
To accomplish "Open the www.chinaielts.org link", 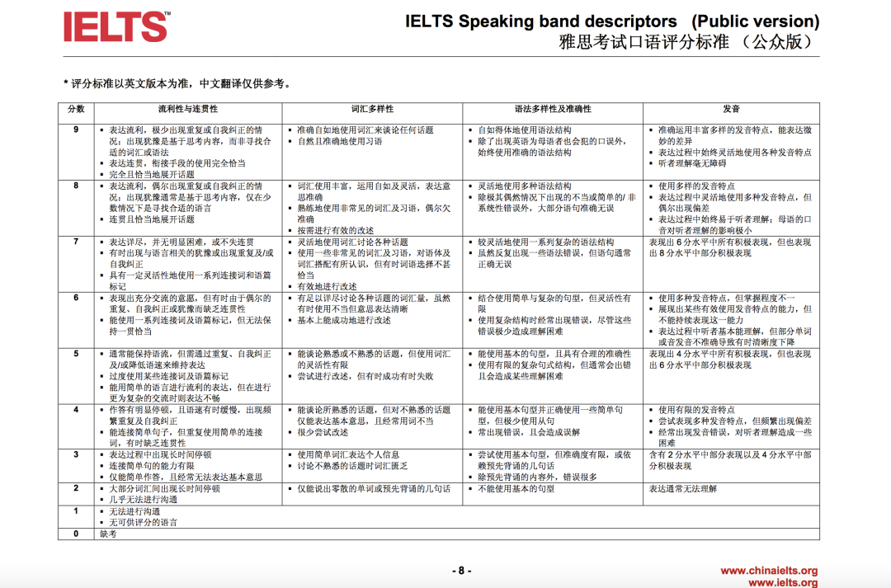I will pos(769,571).
